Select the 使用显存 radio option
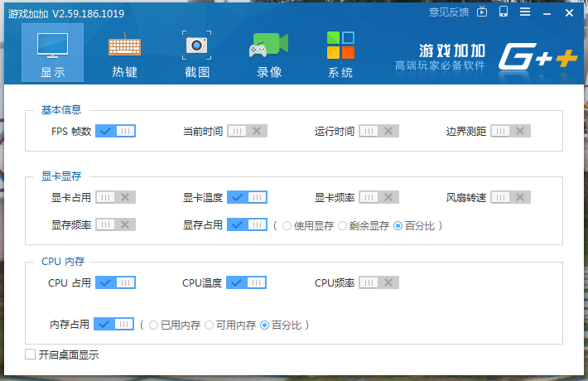This screenshot has height=381, width=588. (287, 226)
